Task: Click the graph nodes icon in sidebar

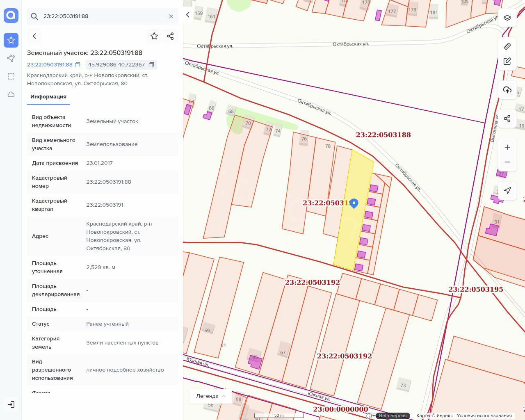Action: click(11, 58)
